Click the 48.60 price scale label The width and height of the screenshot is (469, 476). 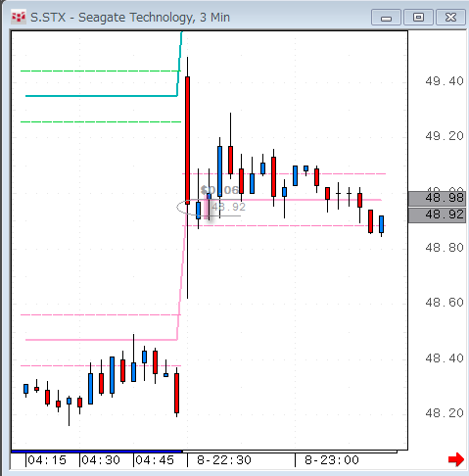(445, 303)
